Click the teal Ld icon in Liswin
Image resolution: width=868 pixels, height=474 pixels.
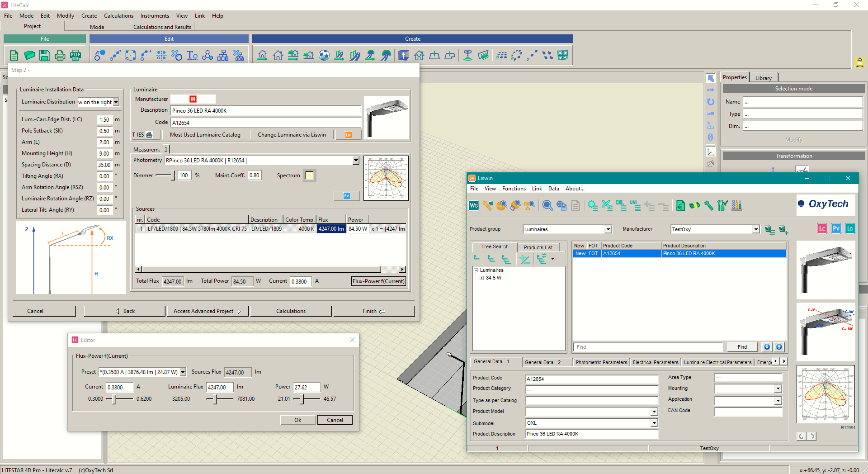[850, 228]
